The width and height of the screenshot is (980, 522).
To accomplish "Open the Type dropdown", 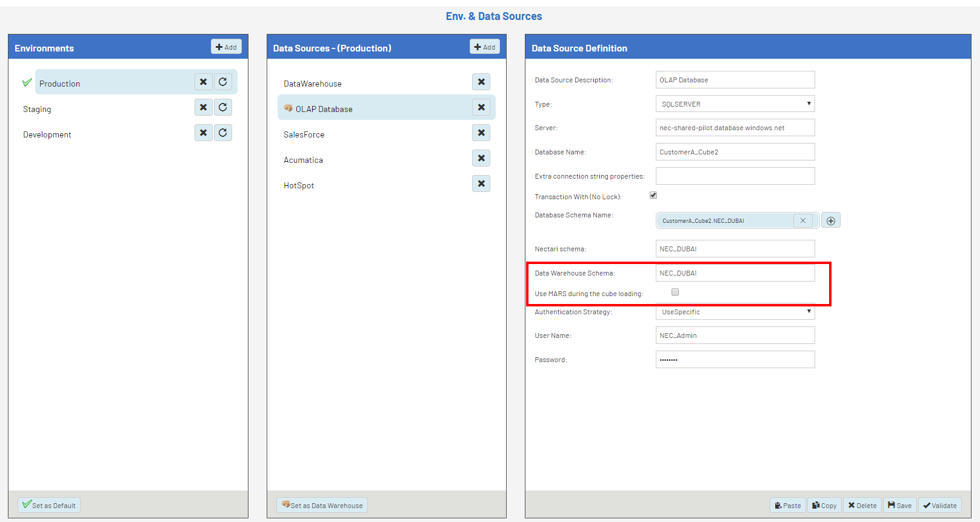I will tap(735, 104).
